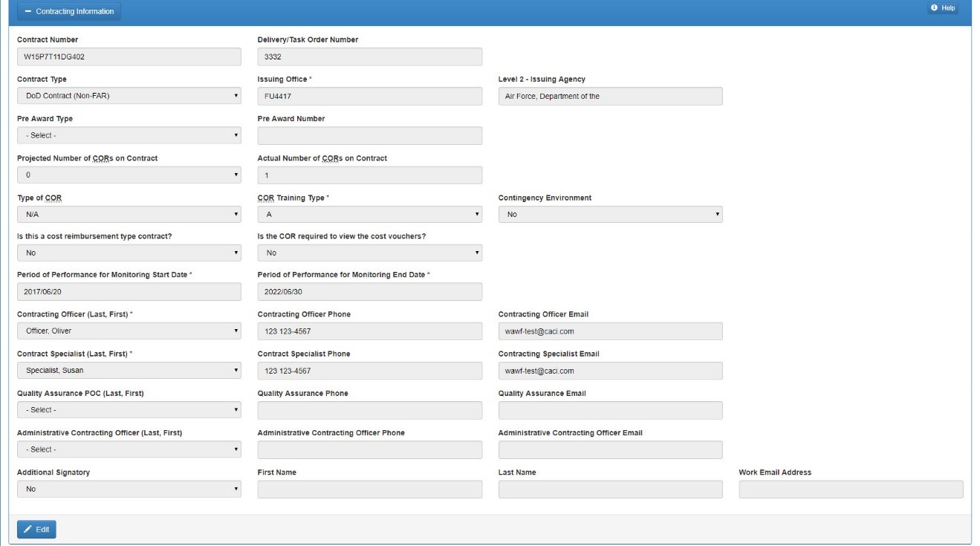Click the Edit button with pencil icon

click(36, 529)
